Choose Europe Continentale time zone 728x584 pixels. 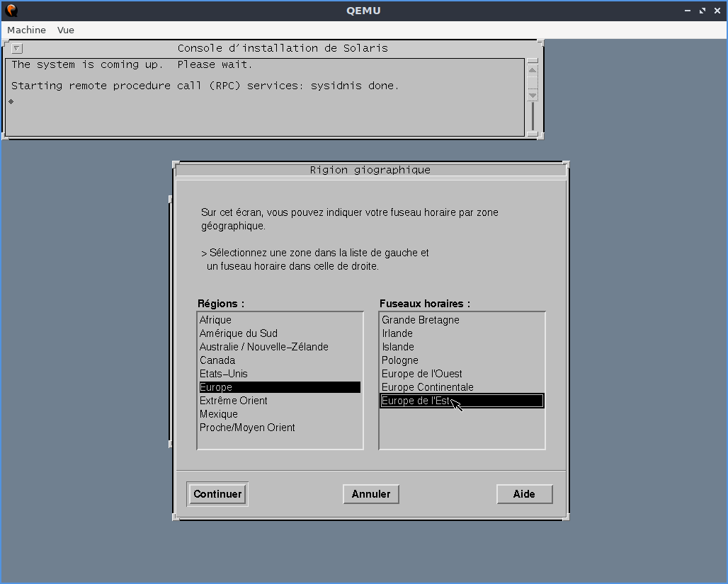[x=462, y=387]
